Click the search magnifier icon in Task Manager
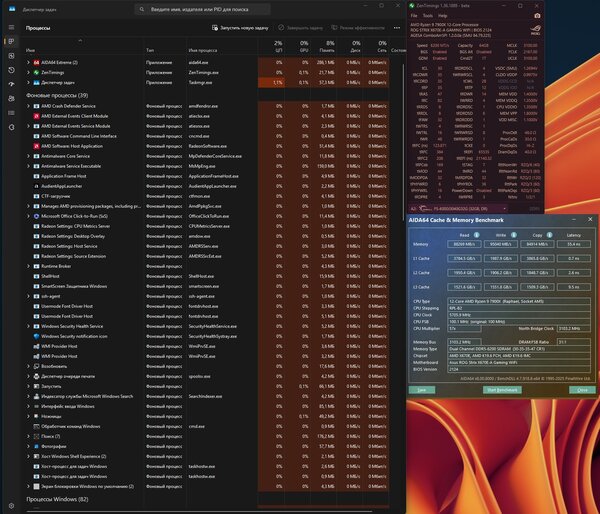Screen dimensions: 600x514 (142, 9)
